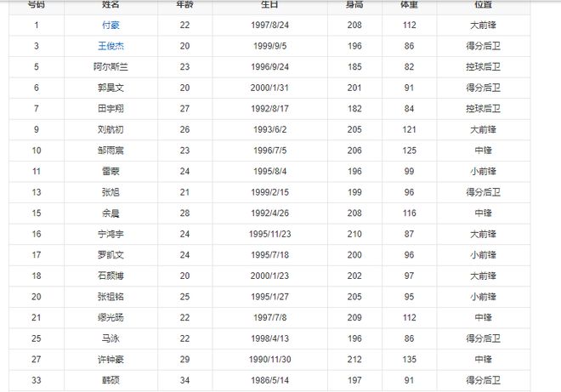Click player name 雷蒙
The image size is (561, 392).
110,172
